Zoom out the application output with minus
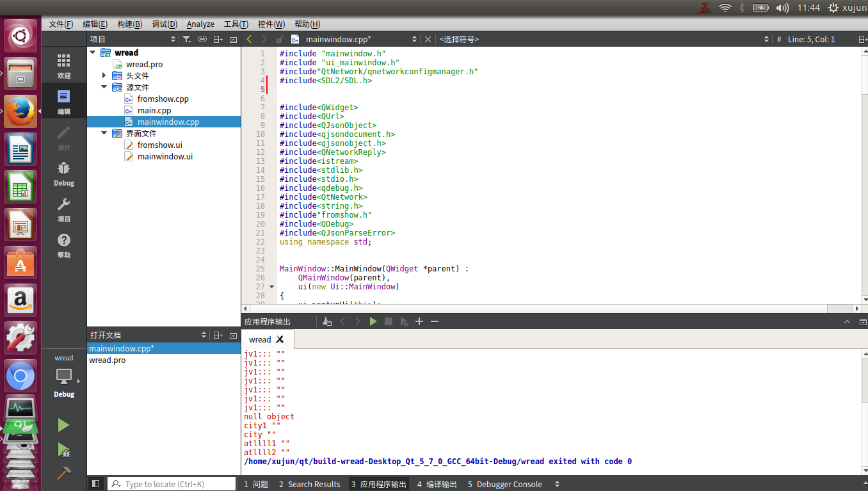This screenshot has width=868, height=491. pos(435,321)
